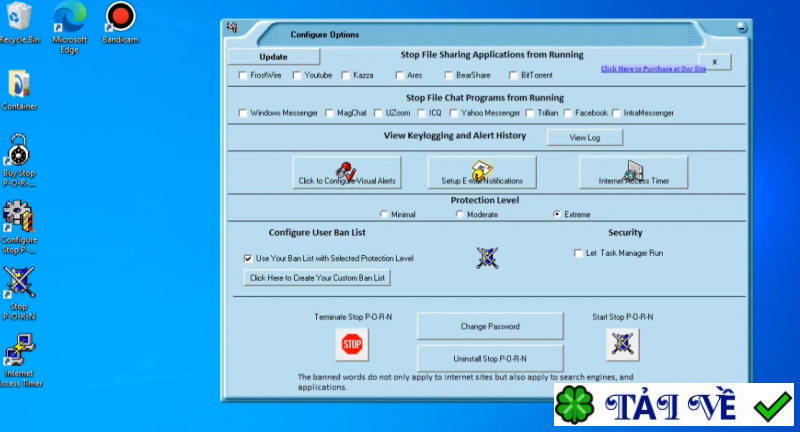Image resolution: width=800 pixels, height=432 pixels.
Task: Click to Configure Visual Alerts
Action: click(347, 172)
